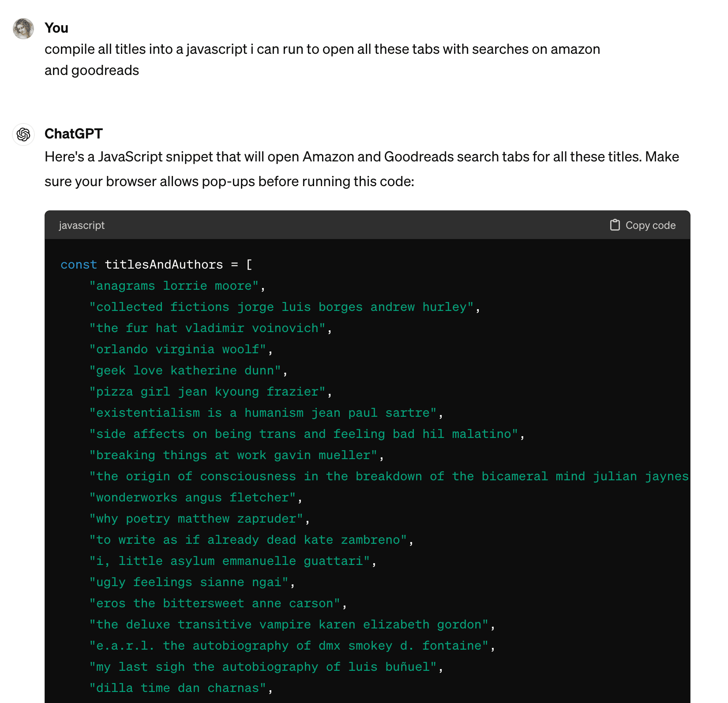Screen dimensions: 728x703
Task: Click the "anagrams lorrie moore" string
Action: click(174, 286)
